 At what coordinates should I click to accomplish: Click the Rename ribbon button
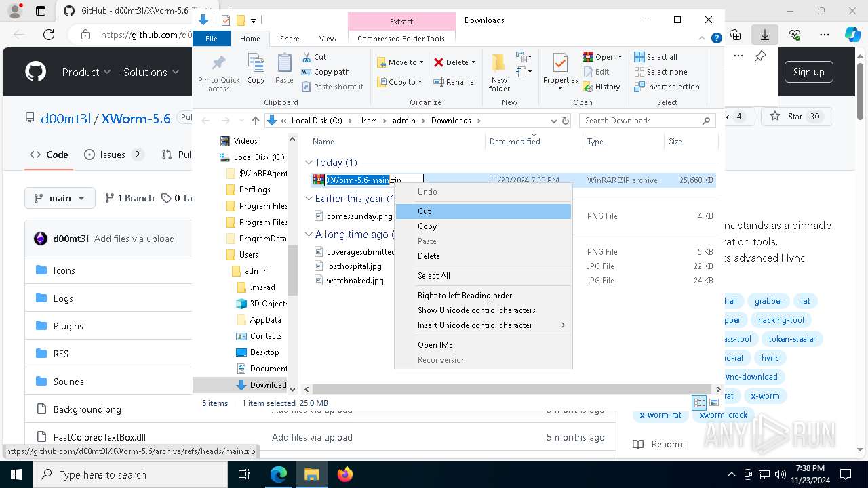pyautogui.click(x=454, y=82)
